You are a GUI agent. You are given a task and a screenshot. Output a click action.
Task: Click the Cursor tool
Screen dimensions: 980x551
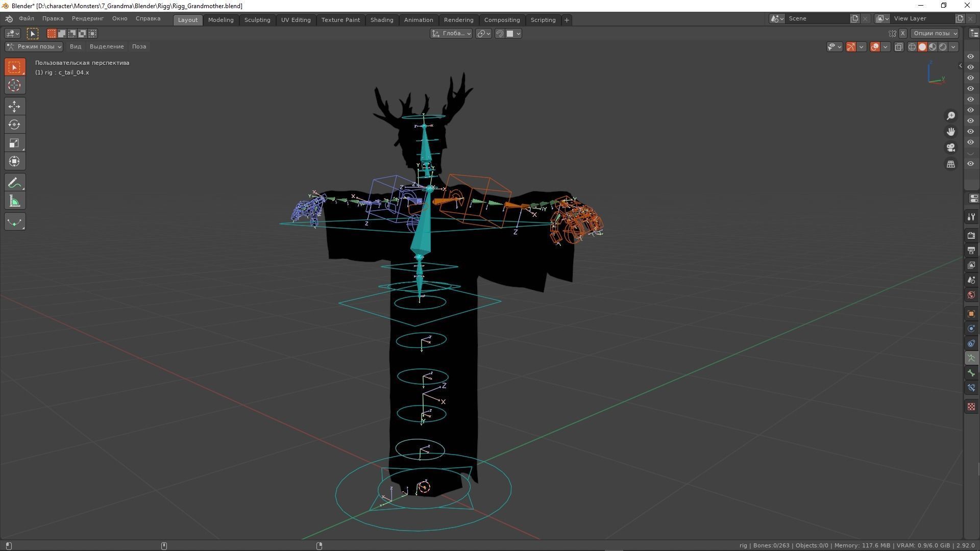tap(14, 85)
